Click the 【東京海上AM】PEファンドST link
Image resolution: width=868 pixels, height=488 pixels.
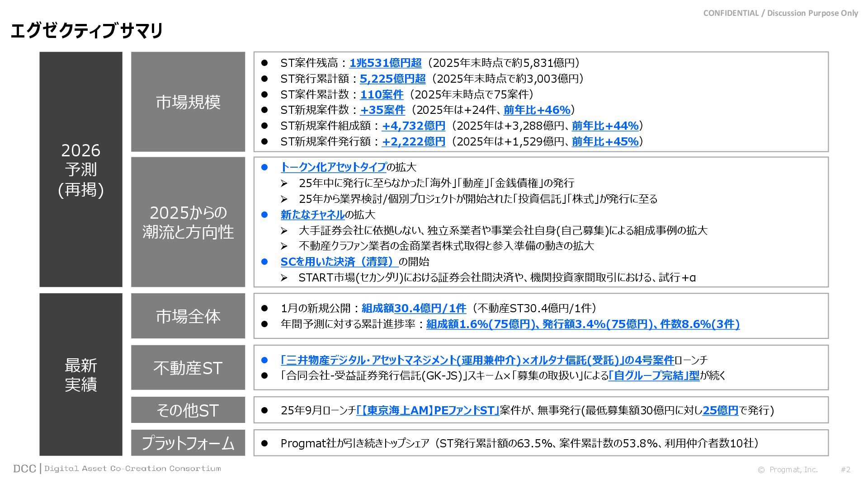[x=427, y=410]
